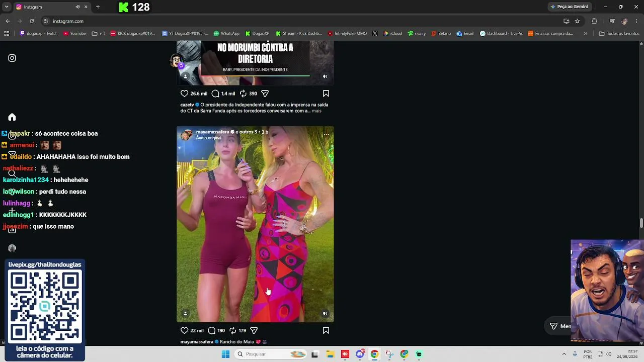The image size is (644, 362).
Task: Expand the cazetv caption with 'mais'
Action: point(316,111)
